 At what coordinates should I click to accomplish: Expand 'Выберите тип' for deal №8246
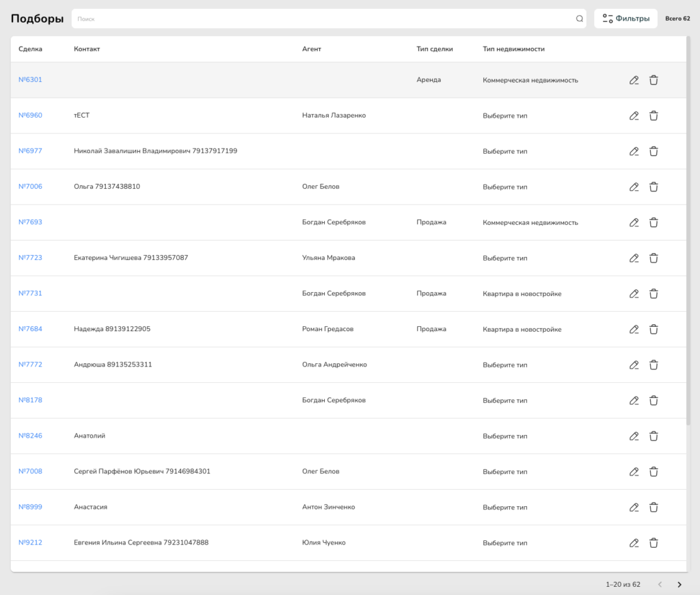(x=504, y=436)
